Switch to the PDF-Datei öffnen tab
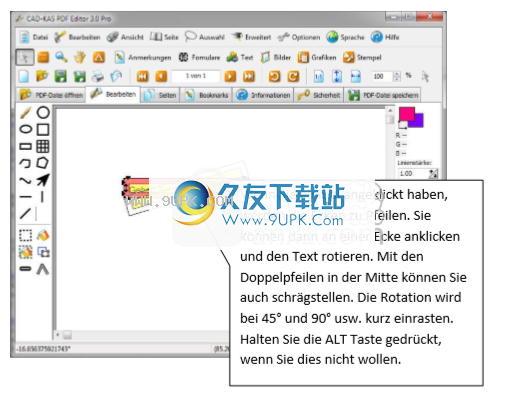Image resolution: width=524 pixels, height=407 pixels. point(51,95)
